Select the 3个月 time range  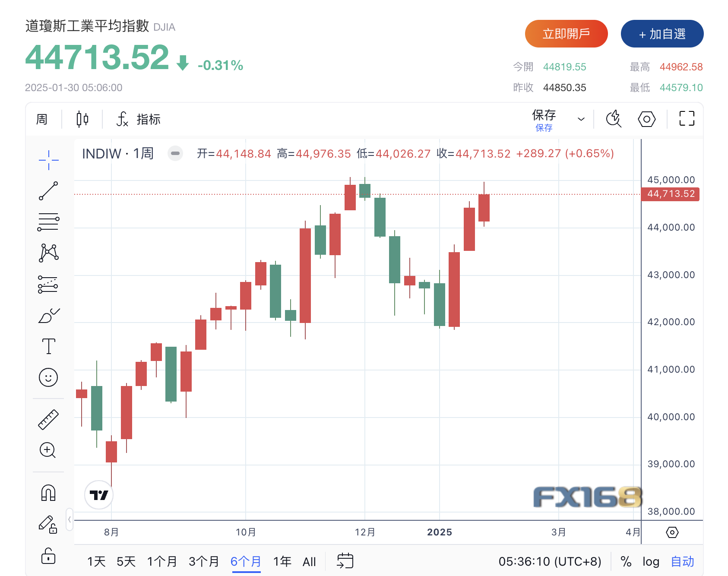pos(204,562)
